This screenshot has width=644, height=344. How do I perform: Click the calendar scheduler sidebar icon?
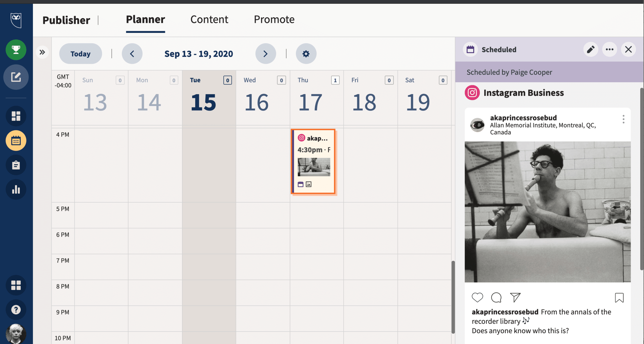[16, 140]
